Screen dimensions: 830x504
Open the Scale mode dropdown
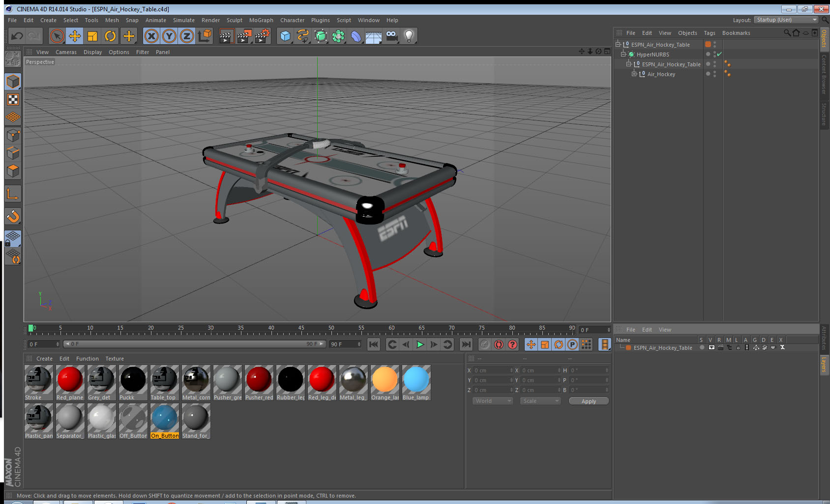coord(540,401)
